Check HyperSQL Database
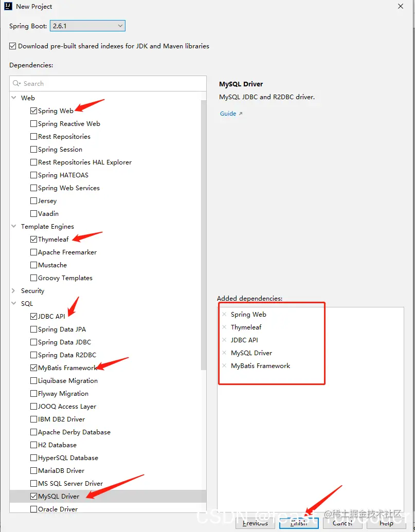Screen dimensions: 415x532 pyautogui.click(x=33, y=457)
